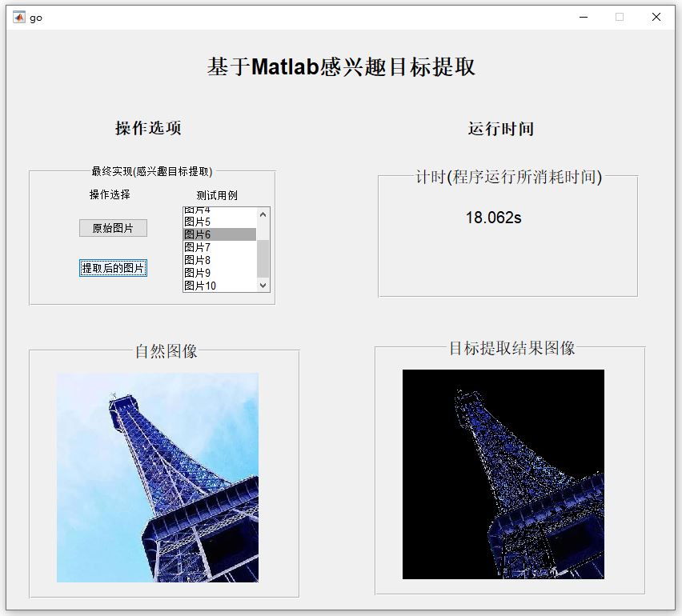The image size is (682, 616).
Task: Click the listbox scroll down arrow
Action: (x=263, y=285)
